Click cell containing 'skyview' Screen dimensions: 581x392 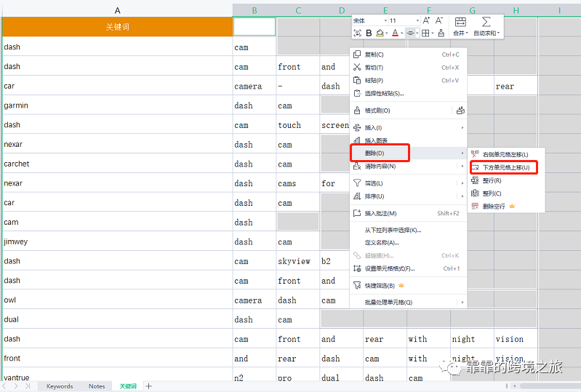[x=298, y=261]
